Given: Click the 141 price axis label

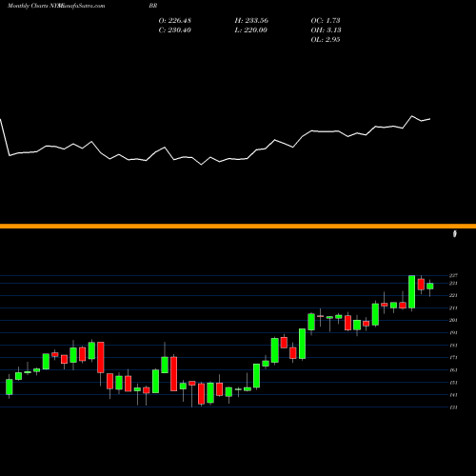Looking at the screenshot, I should click(453, 395).
